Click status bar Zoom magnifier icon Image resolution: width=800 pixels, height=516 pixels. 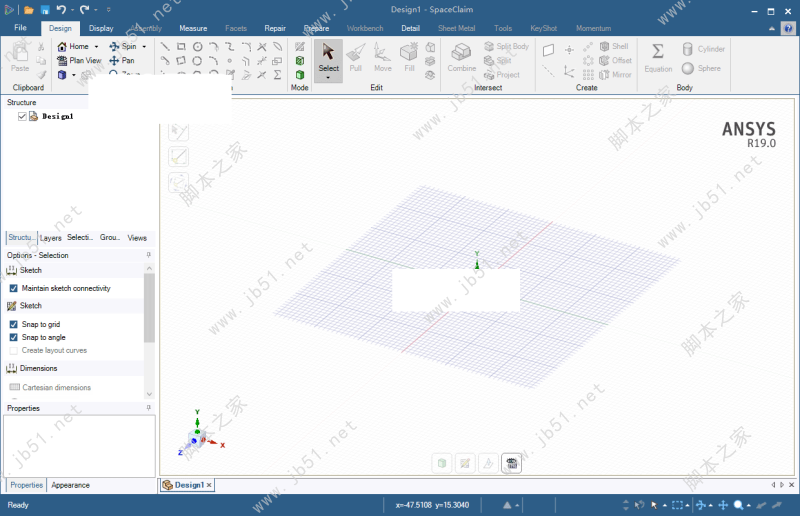coord(738,505)
